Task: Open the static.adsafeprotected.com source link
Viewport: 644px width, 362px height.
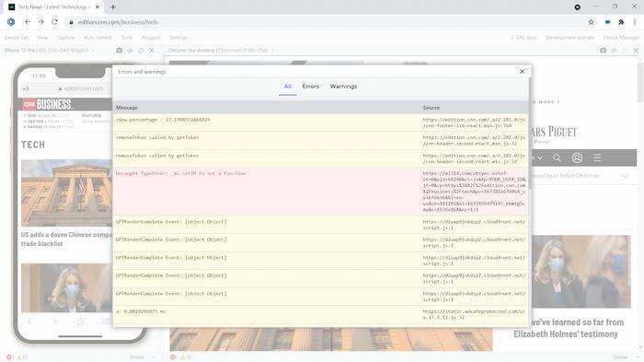Action: pos(474,314)
